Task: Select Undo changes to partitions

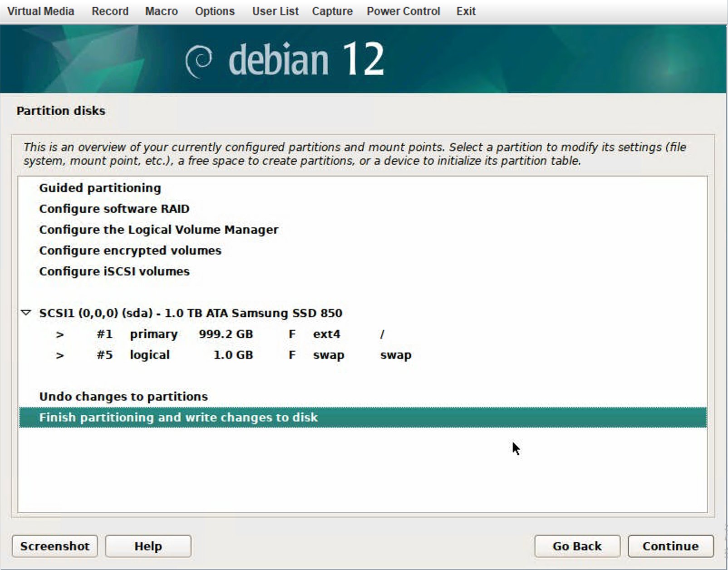Action: click(123, 397)
